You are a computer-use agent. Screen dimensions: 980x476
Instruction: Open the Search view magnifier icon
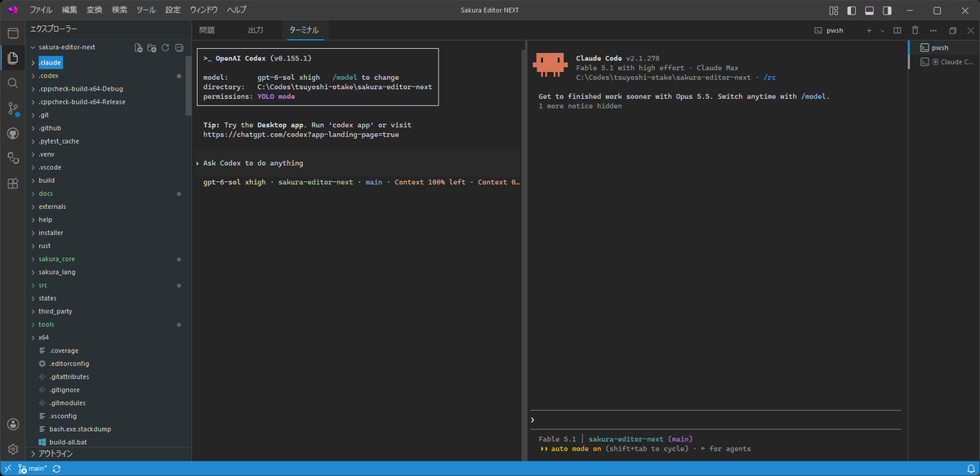pos(12,83)
